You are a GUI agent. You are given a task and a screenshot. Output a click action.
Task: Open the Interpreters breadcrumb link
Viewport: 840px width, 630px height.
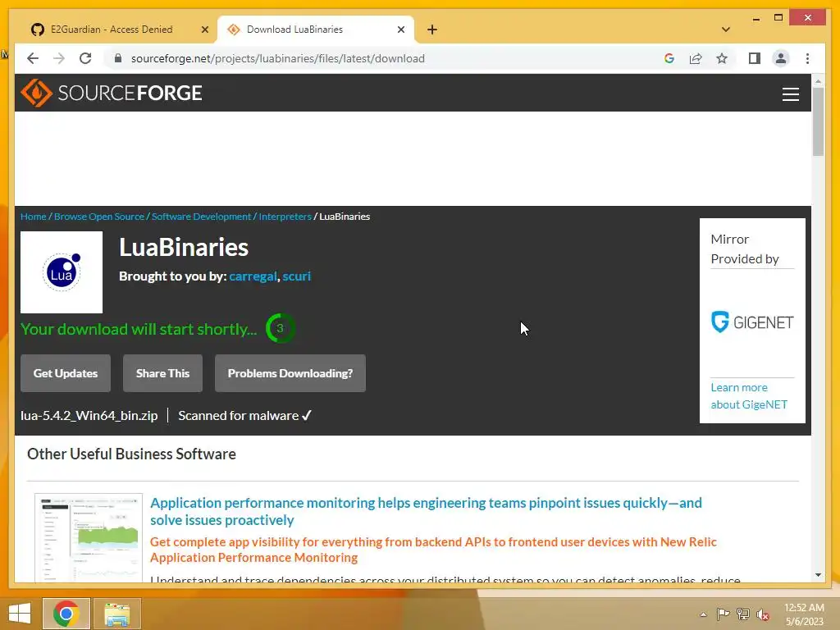tap(285, 217)
